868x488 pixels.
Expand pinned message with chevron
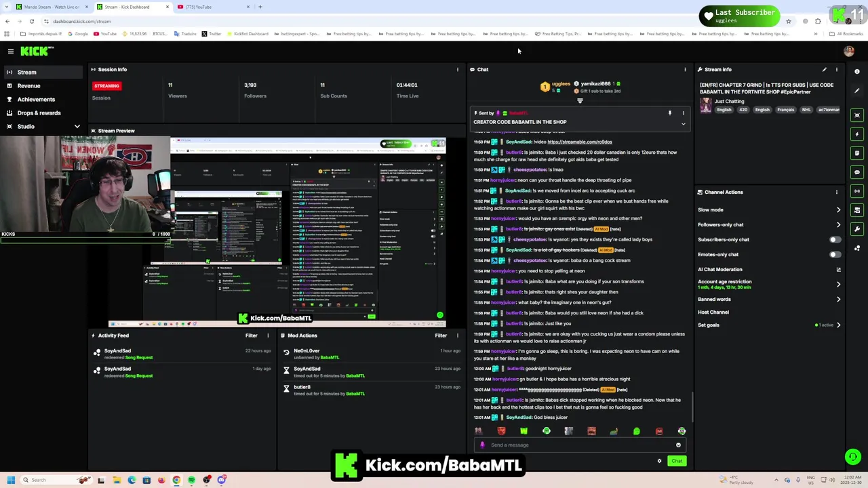coord(684,124)
